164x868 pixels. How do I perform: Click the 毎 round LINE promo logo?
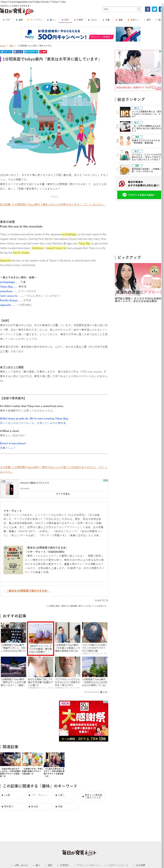point(122,184)
